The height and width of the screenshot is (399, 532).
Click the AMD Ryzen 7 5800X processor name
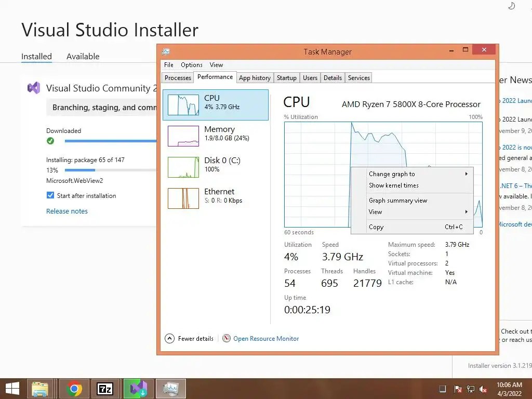tap(411, 104)
